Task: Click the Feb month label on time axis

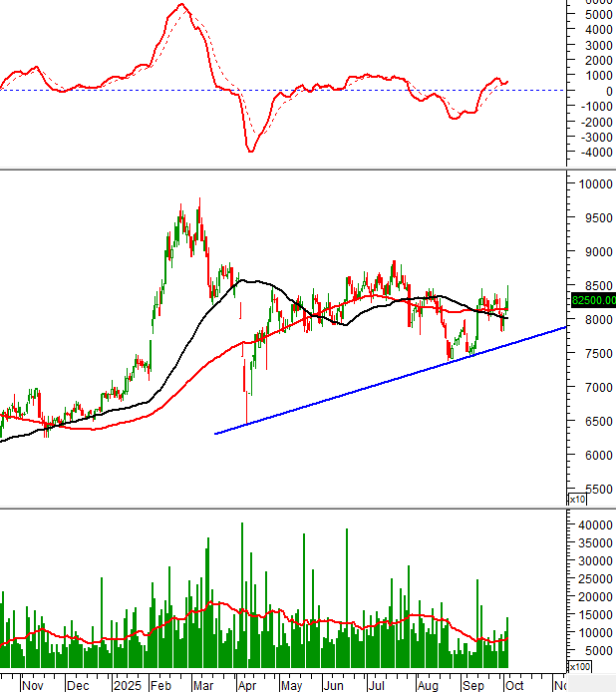Action: pos(160,685)
